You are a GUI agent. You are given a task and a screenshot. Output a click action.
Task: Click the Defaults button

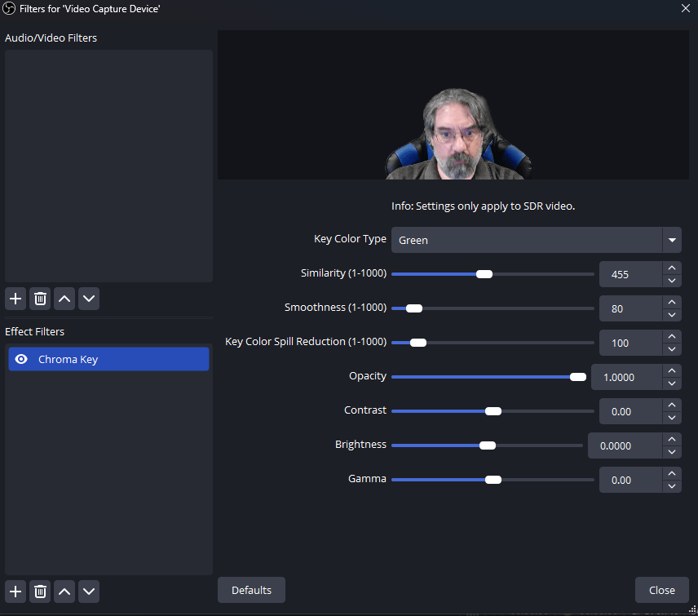pyautogui.click(x=251, y=590)
